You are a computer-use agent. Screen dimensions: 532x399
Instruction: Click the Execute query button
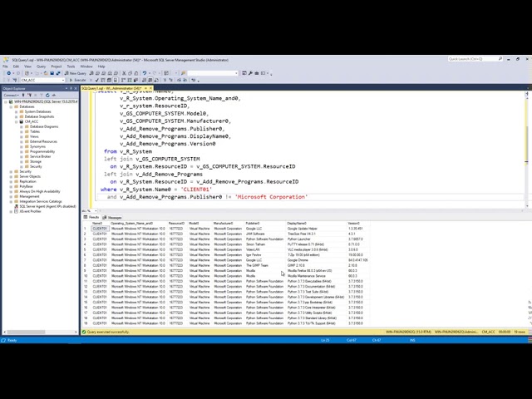[77, 81]
